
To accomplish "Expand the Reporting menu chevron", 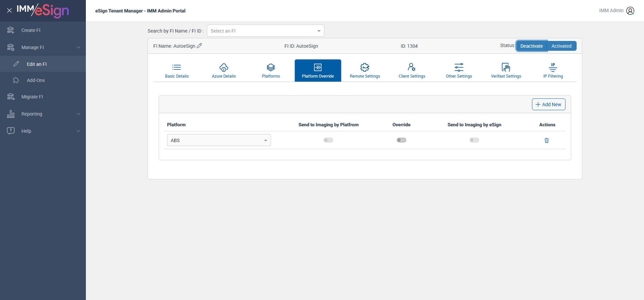I will click(78, 114).
